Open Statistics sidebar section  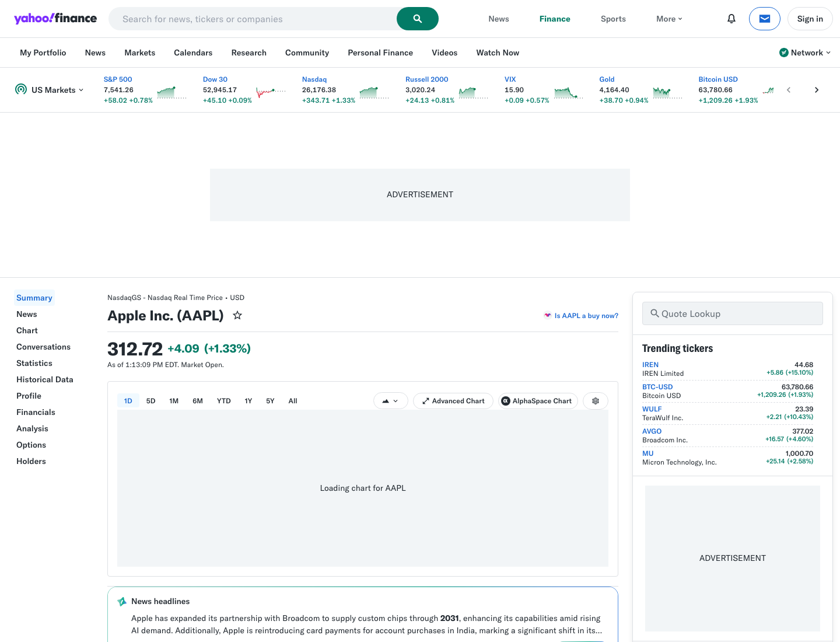coord(34,363)
